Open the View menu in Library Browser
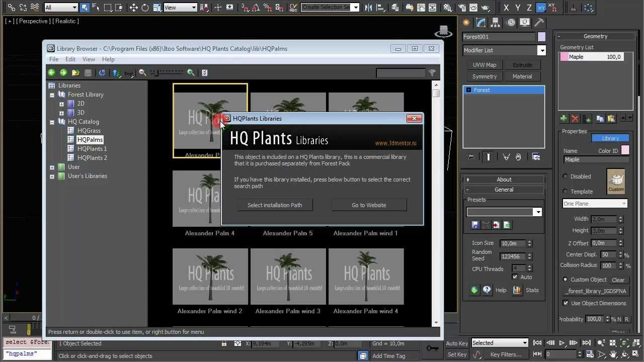Viewport: 644px width, 362px height. coord(89,59)
